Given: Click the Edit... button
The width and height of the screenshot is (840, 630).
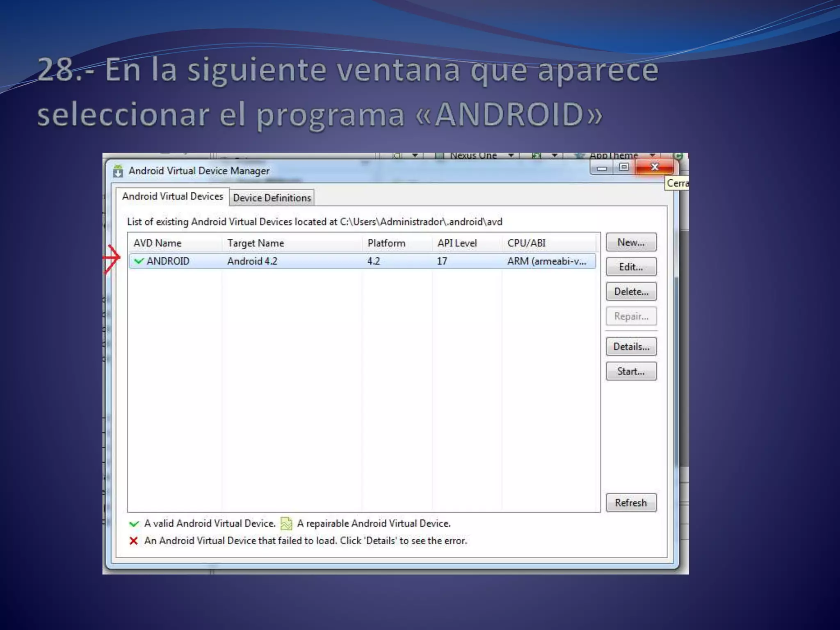Looking at the screenshot, I should [631, 267].
